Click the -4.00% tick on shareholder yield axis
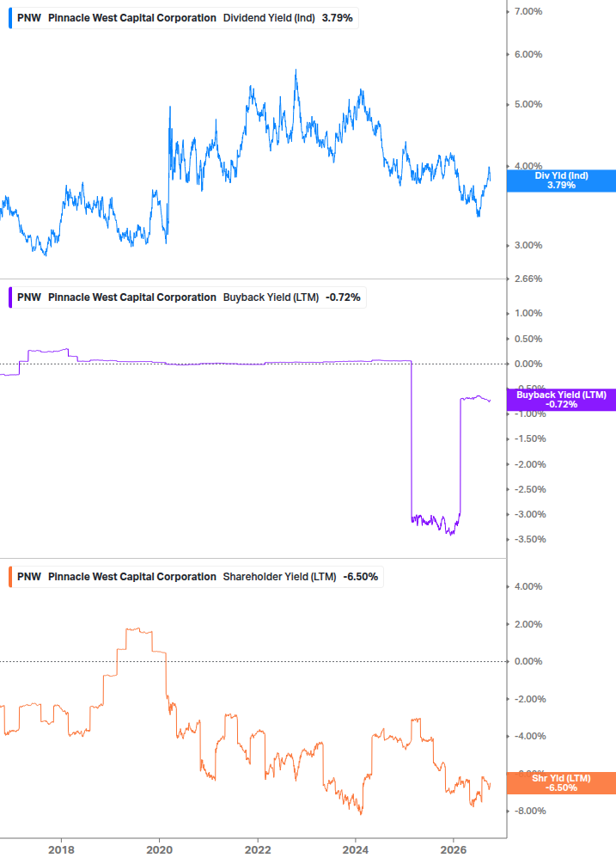 [530, 736]
